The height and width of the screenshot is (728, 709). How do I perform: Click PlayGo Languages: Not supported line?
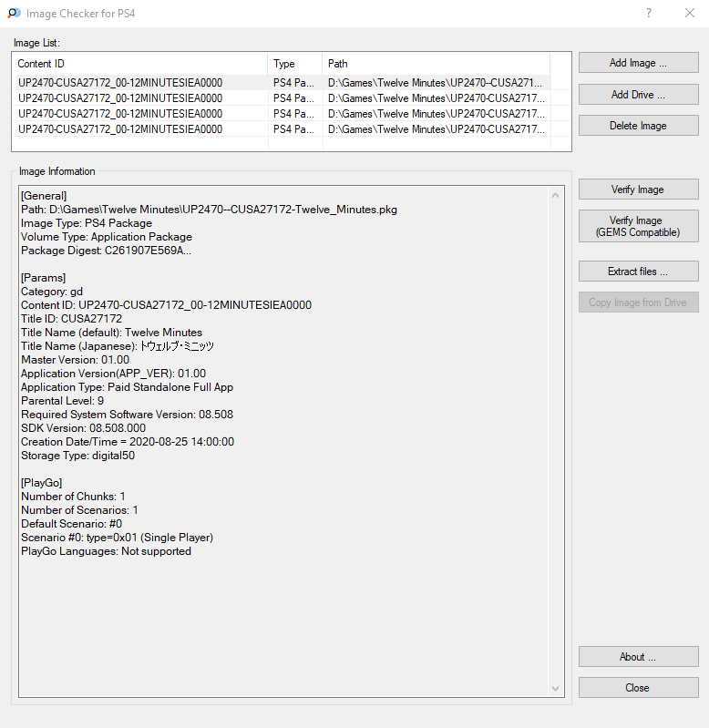coord(106,551)
